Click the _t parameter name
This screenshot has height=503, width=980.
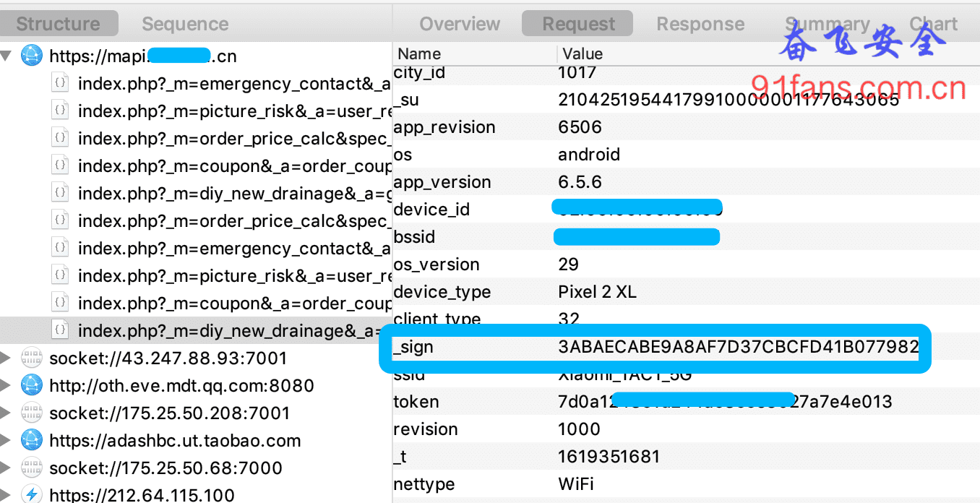pyautogui.click(x=400, y=457)
